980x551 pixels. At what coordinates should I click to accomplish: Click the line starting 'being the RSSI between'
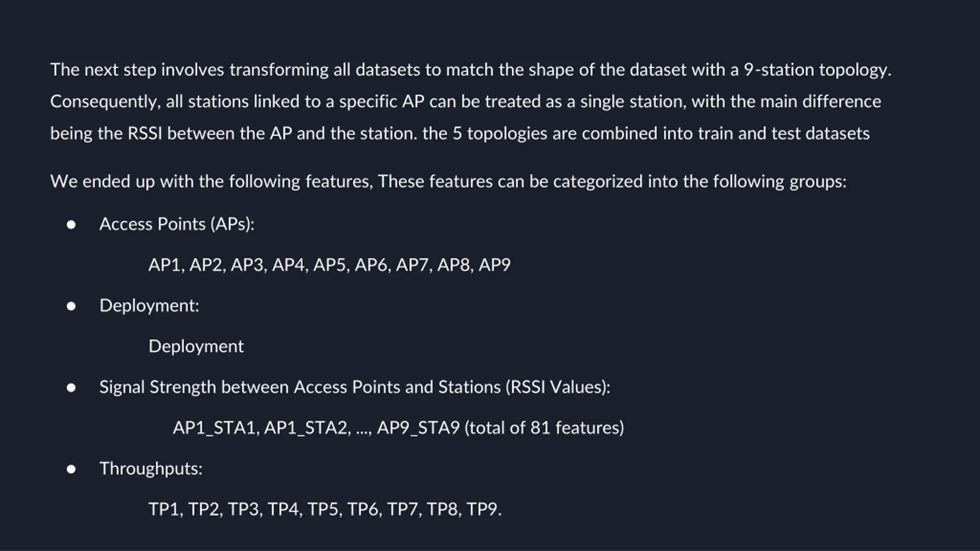460,134
